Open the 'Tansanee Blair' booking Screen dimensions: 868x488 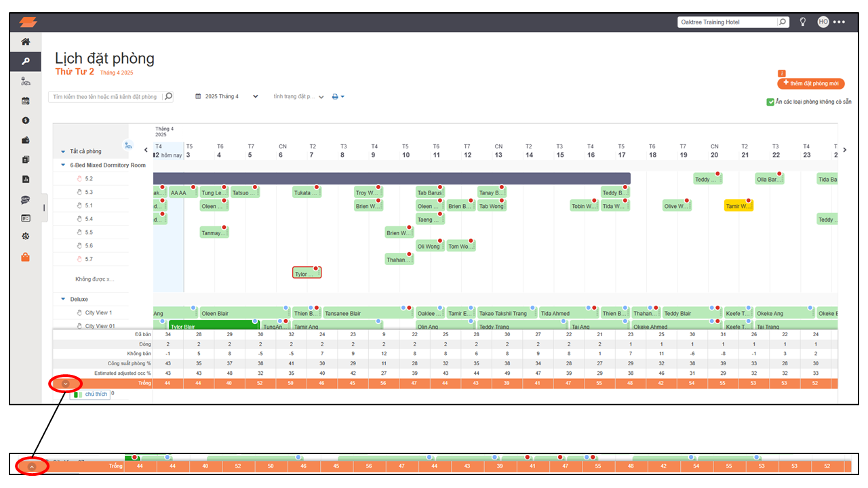[x=368, y=313]
